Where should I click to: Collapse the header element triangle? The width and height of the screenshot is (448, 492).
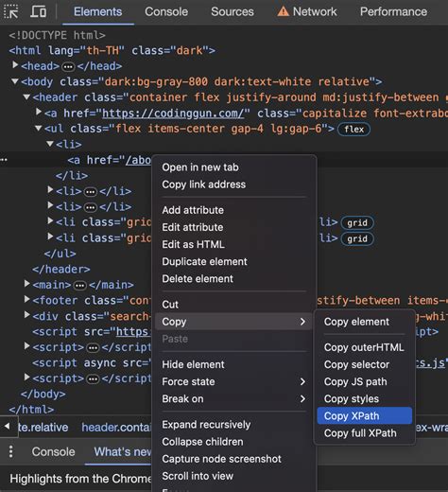click(x=26, y=97)
